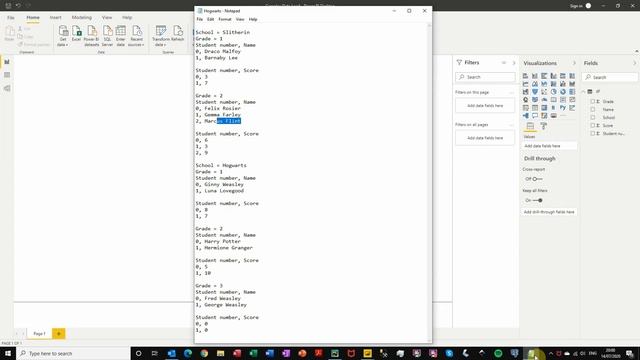
Task: Collapse the Power BI ribbon arrow
Action: [x=636, y=51]
